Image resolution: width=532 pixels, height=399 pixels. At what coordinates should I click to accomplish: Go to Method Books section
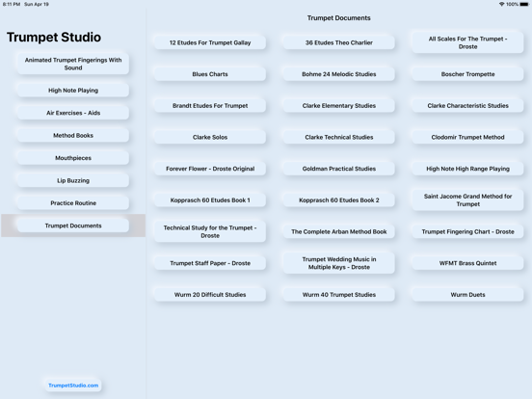coord(73,135)
